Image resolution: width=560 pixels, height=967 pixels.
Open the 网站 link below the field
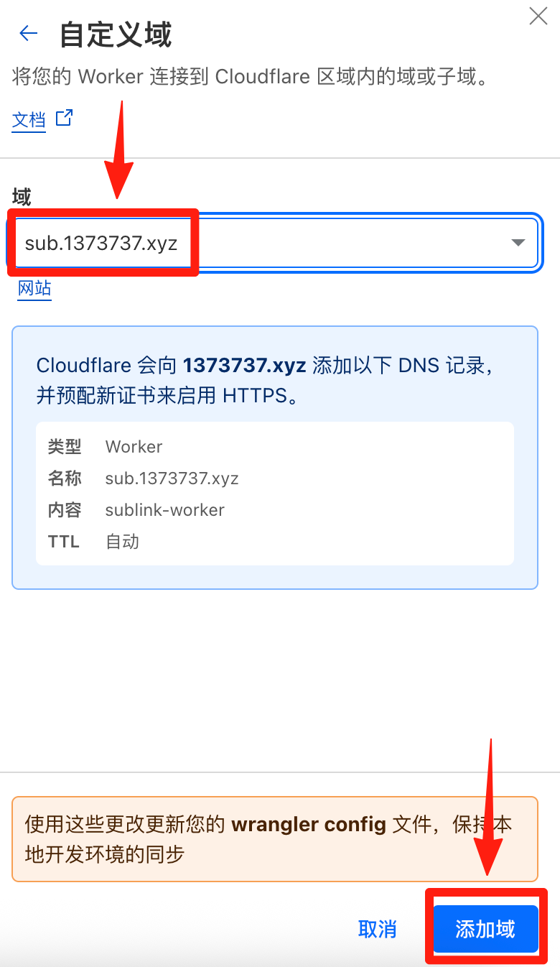click(34, 289)
